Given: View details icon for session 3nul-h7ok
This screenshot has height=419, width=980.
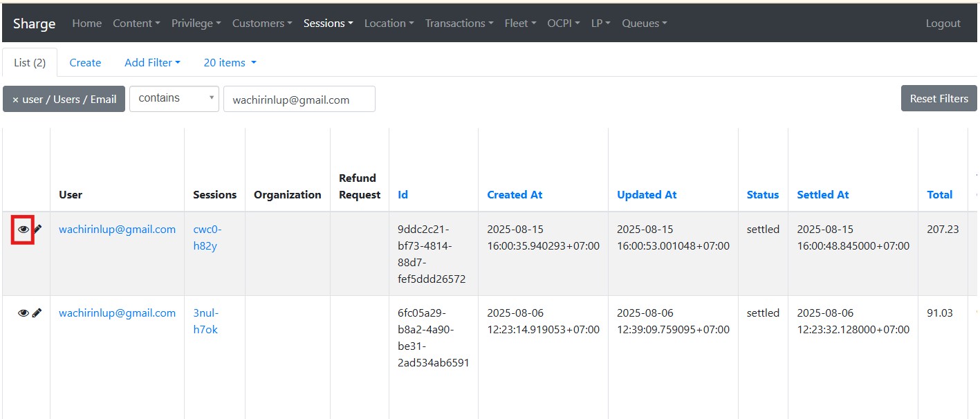Looking at the screenshot, I should [x=24, y=313].
